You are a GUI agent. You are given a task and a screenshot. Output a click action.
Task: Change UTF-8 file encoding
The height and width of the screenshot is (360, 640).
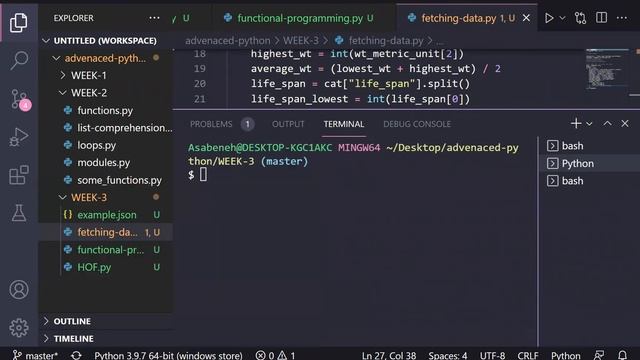tap(492, 355)
